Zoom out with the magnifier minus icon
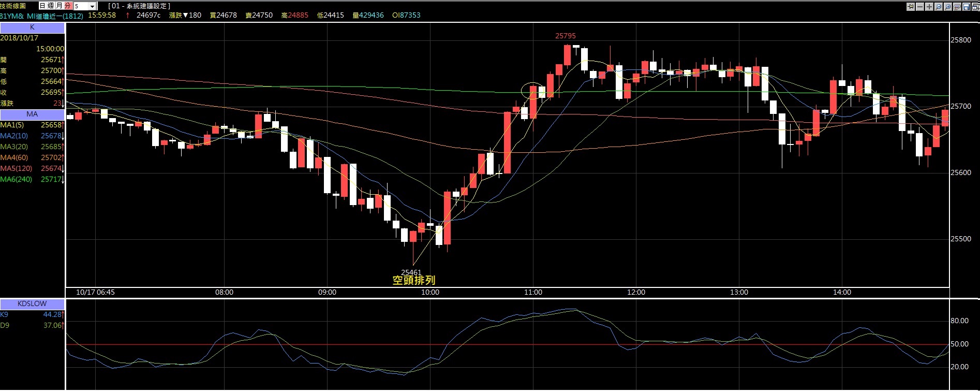980x391 pixels. 939,7
